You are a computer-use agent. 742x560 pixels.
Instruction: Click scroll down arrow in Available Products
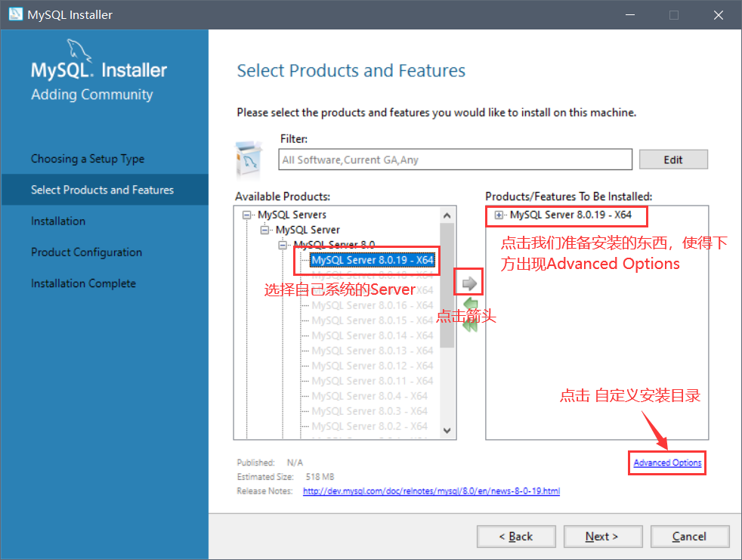[447, 431]
